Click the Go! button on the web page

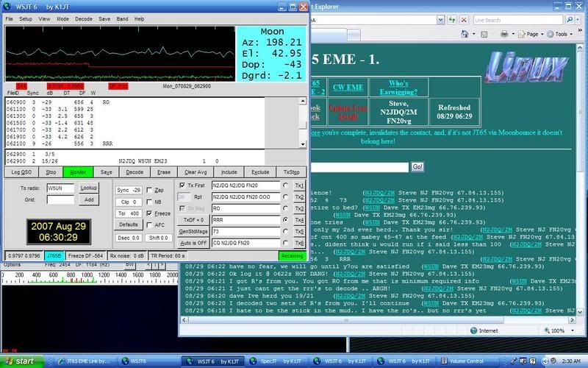(417, 167)
